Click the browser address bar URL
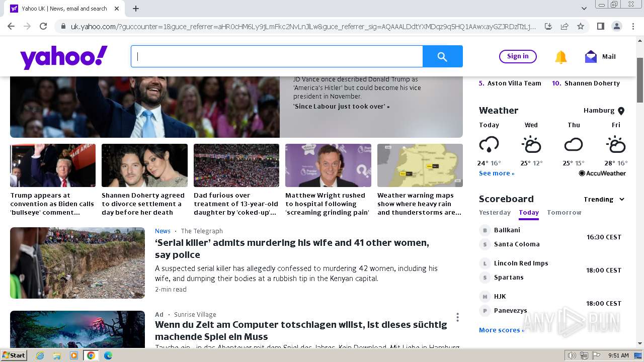Screen dimensions: 644x362 [303, 26]
